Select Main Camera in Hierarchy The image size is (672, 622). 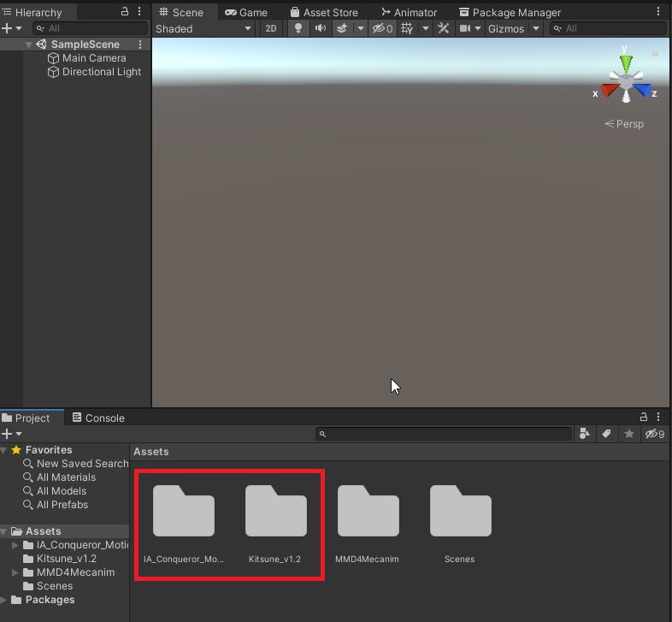86,58
